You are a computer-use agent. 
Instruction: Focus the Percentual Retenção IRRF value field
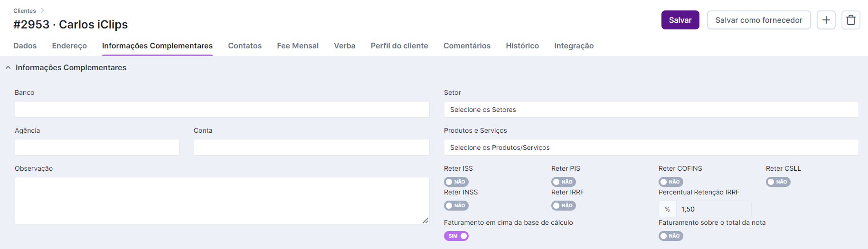(x=713, y=209)
